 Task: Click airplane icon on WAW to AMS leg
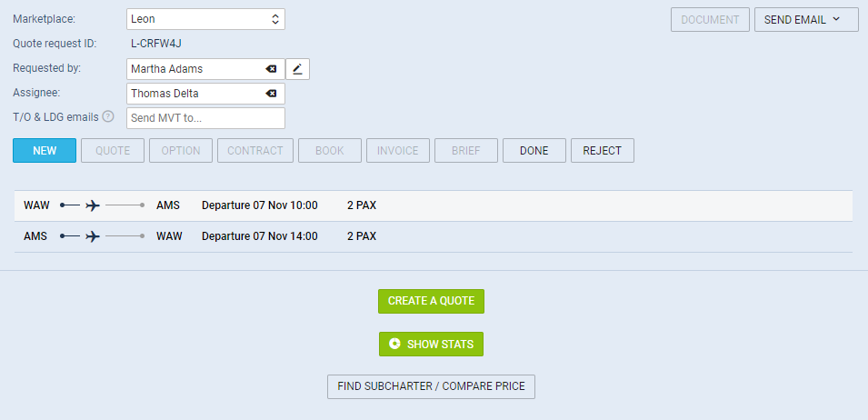tap(93, 205)
